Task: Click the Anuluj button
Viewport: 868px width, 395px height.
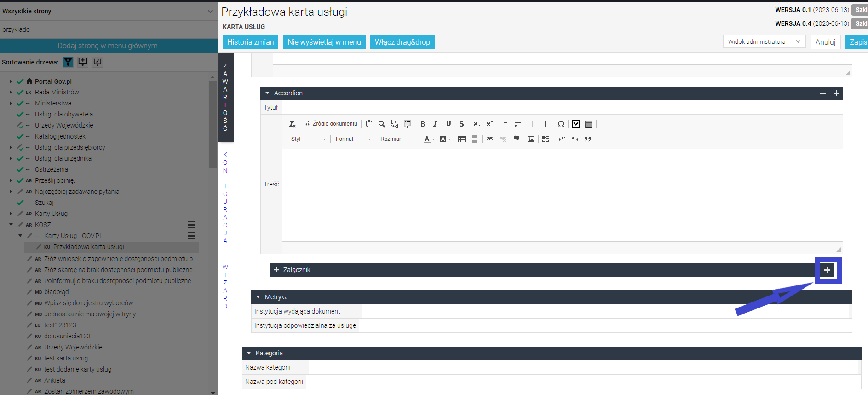Action: [825, 42]
